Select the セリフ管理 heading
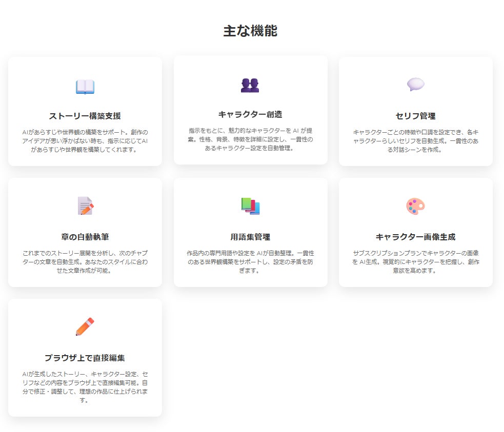 pyautogui.click(x=415, y=116)
